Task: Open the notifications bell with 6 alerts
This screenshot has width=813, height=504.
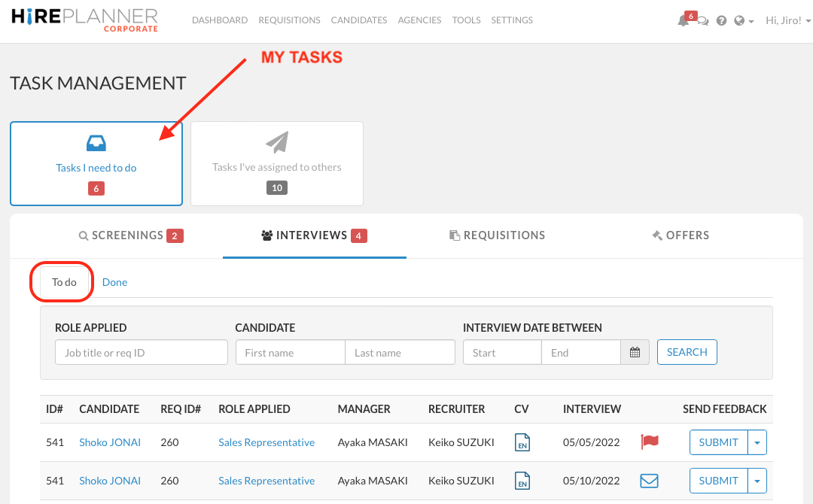Action: click(x=684, y=20)
